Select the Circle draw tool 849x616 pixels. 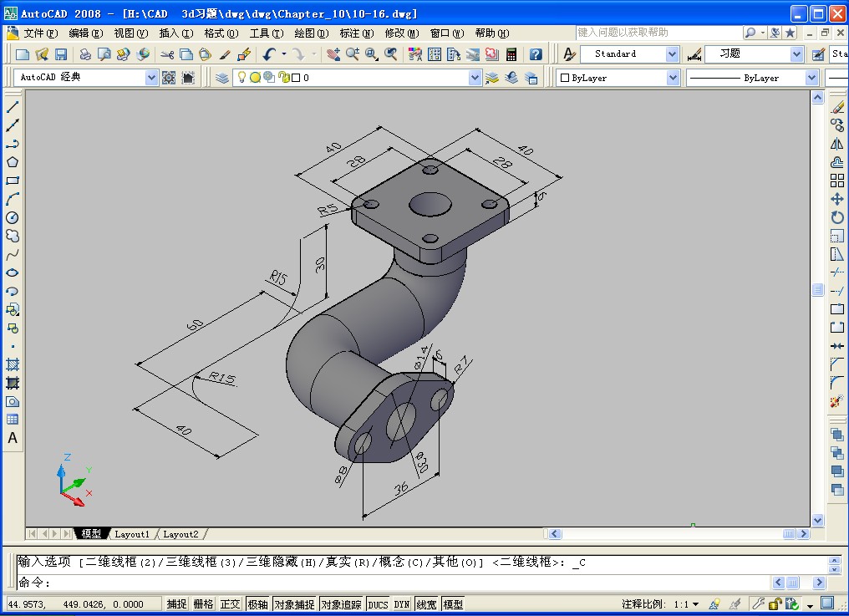pyautogui.click(x=13, y=217)
